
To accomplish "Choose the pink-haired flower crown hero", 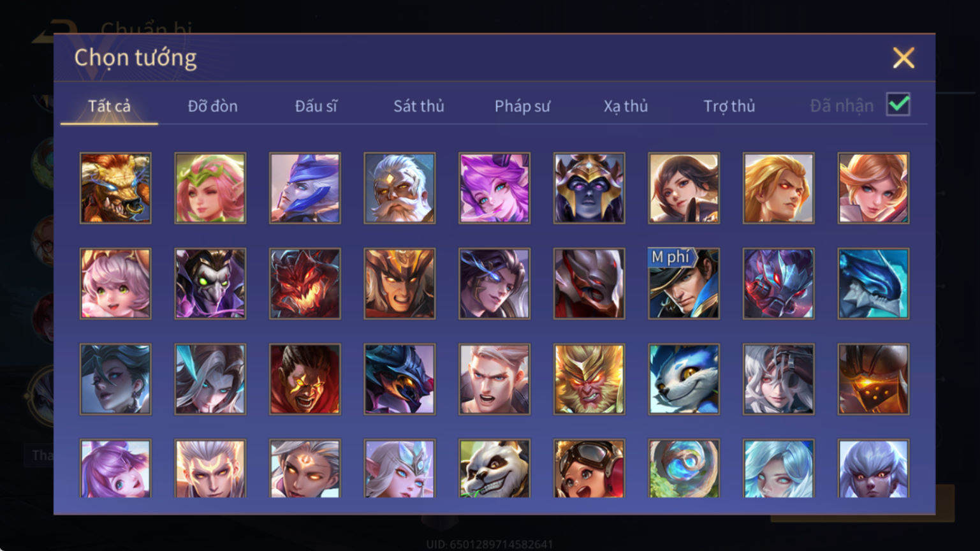I will tap(210, 188).
